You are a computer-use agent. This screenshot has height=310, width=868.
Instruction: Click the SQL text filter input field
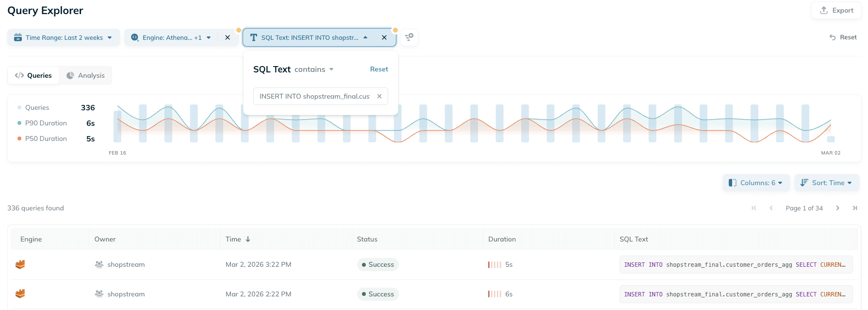314,96
